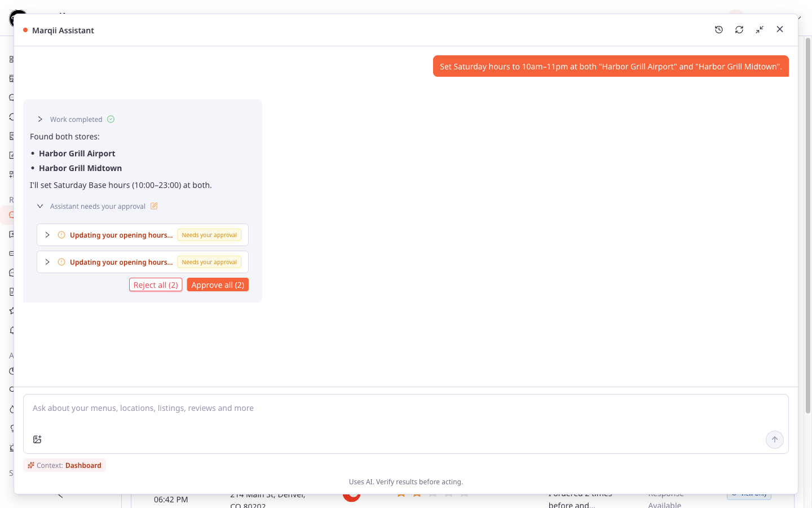Image resolution: width=812 pixels, height=508 pixels.
Task: Click the Harbor Grill Airport list item
Action: tap(77, 154)
